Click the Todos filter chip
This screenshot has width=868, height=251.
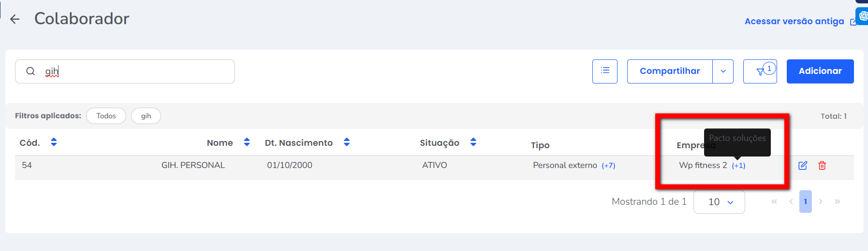click(x=106, y=116)
